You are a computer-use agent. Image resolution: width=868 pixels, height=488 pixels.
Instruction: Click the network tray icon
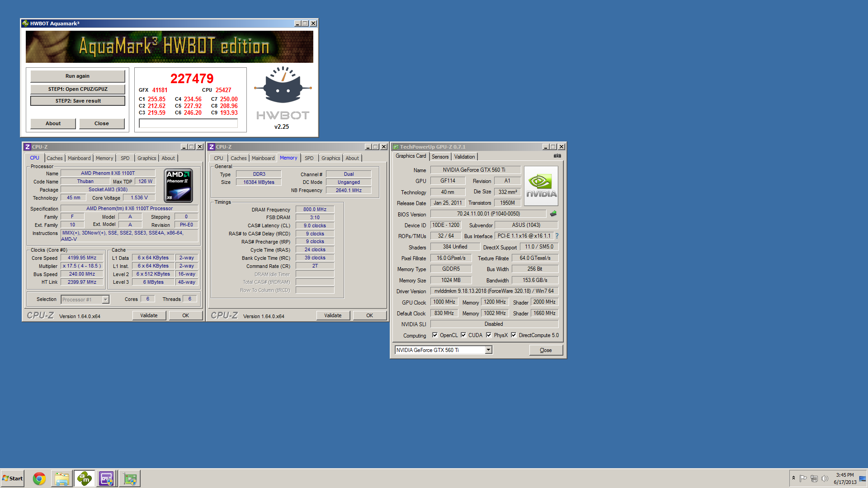coord(814,479)
